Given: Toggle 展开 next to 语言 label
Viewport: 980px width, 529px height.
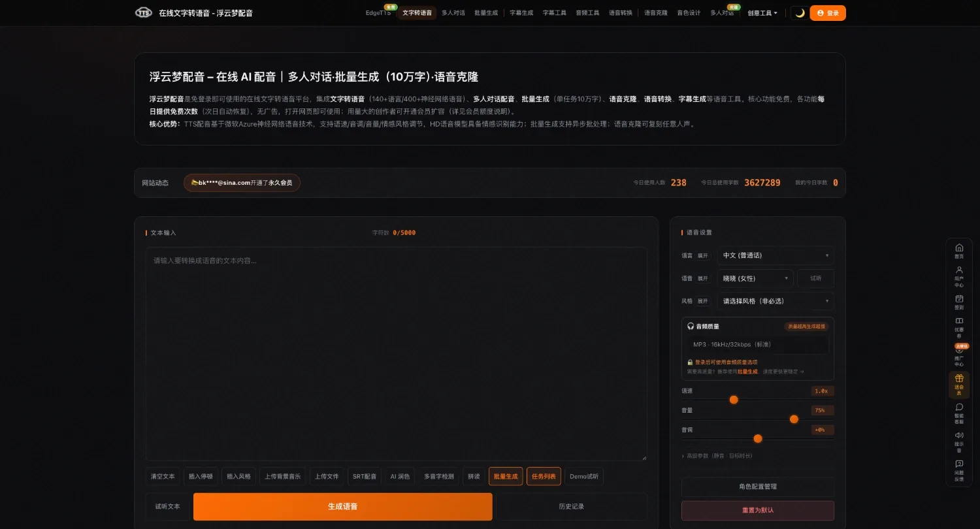Looking at the screenshot, I should coord(702,255).
